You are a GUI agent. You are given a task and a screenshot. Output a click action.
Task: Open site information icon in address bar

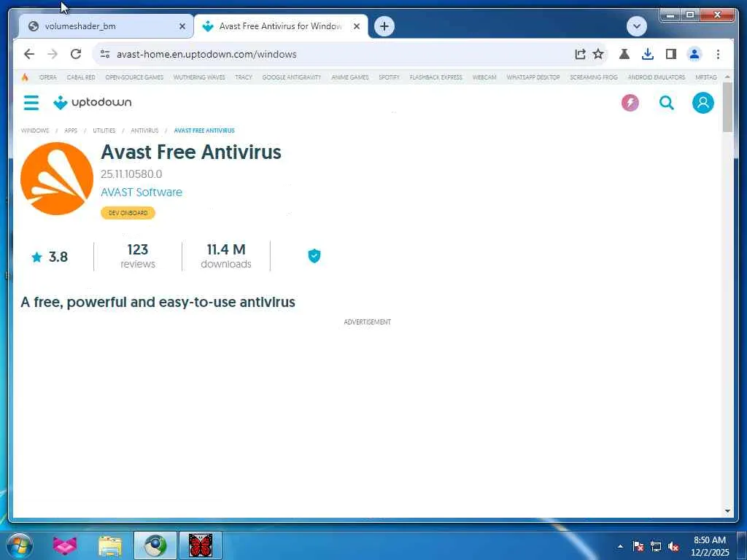pyautogui.click(x=105, y=54)
